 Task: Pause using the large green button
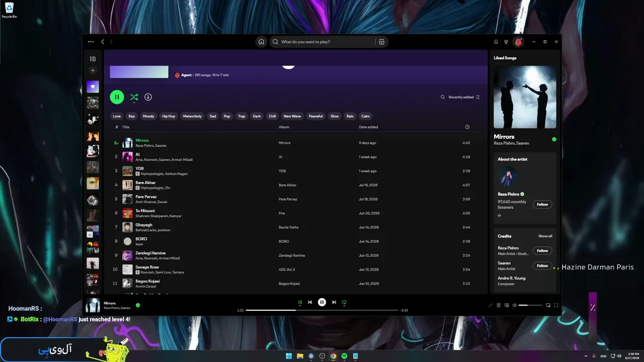[x=117, y=97]
